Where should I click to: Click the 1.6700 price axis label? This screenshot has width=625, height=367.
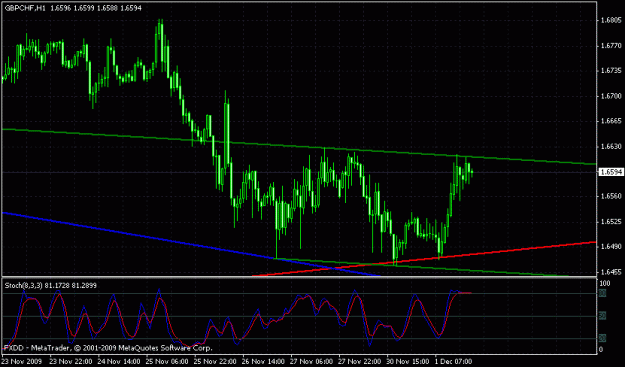point(611,96)
